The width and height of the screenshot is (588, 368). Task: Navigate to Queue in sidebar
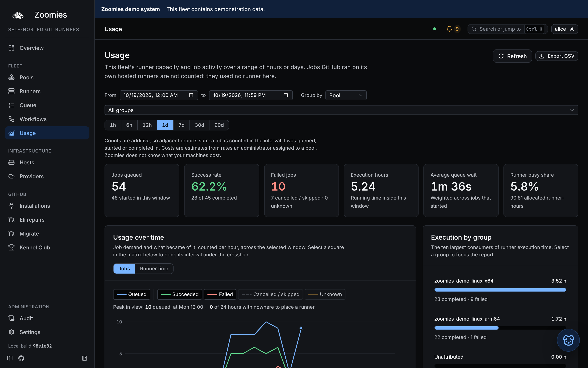(47, 105)
